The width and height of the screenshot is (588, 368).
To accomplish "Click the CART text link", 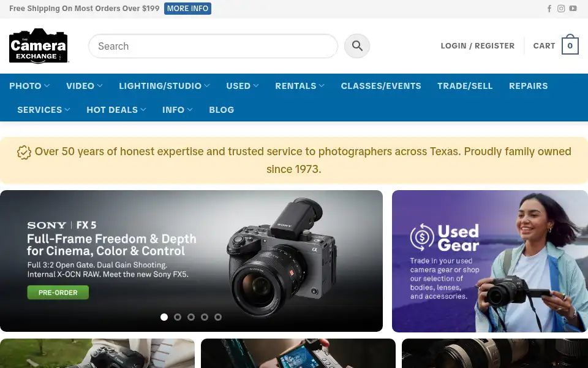I will click(544, 46).
